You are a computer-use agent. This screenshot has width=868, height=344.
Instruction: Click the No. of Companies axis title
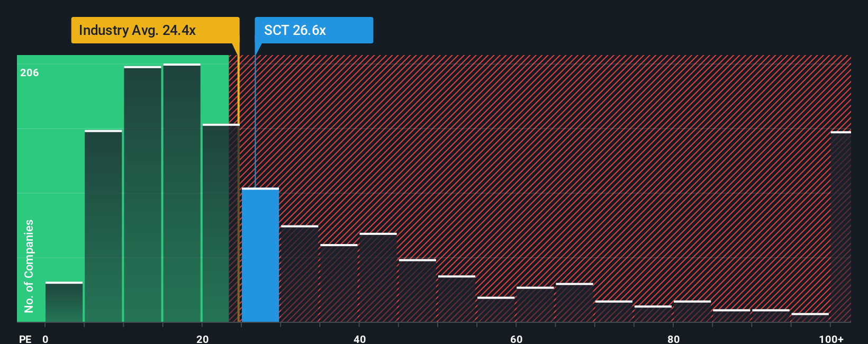(29, 266)
